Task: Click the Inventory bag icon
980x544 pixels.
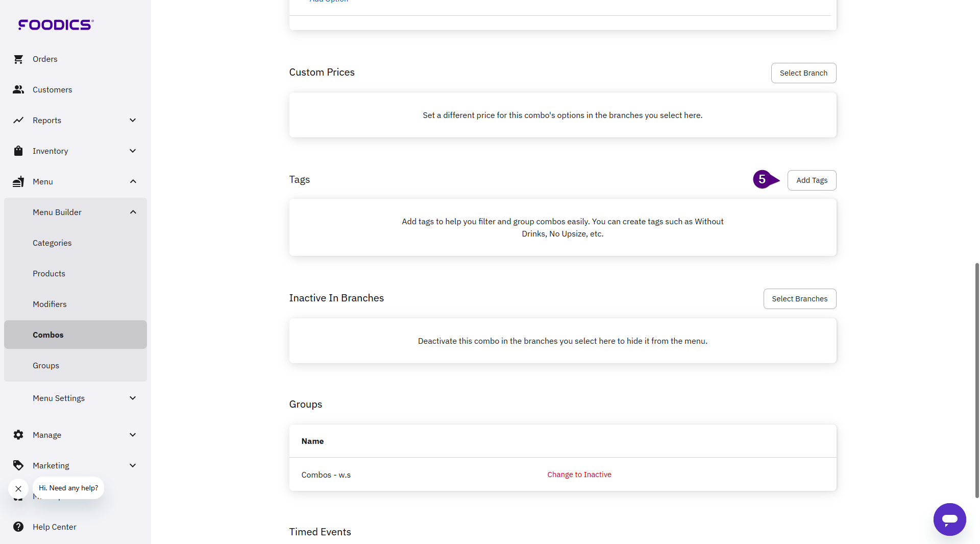Action: tap(18, 151)
